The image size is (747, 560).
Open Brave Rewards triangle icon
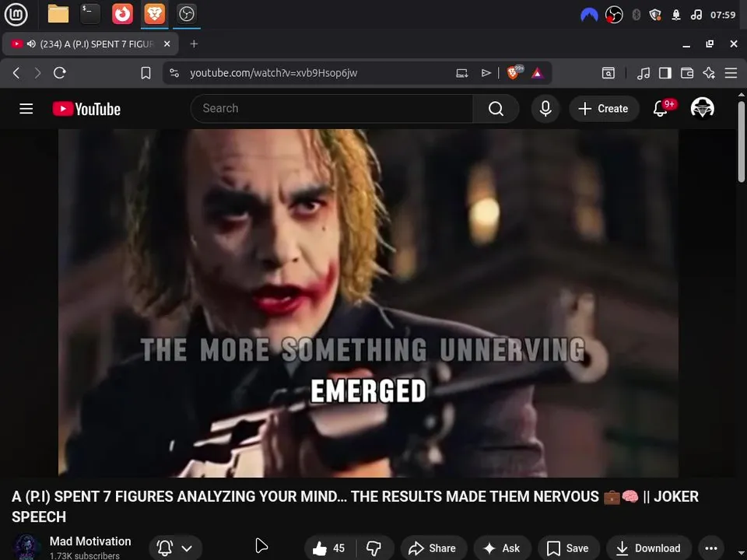point(538,73)
